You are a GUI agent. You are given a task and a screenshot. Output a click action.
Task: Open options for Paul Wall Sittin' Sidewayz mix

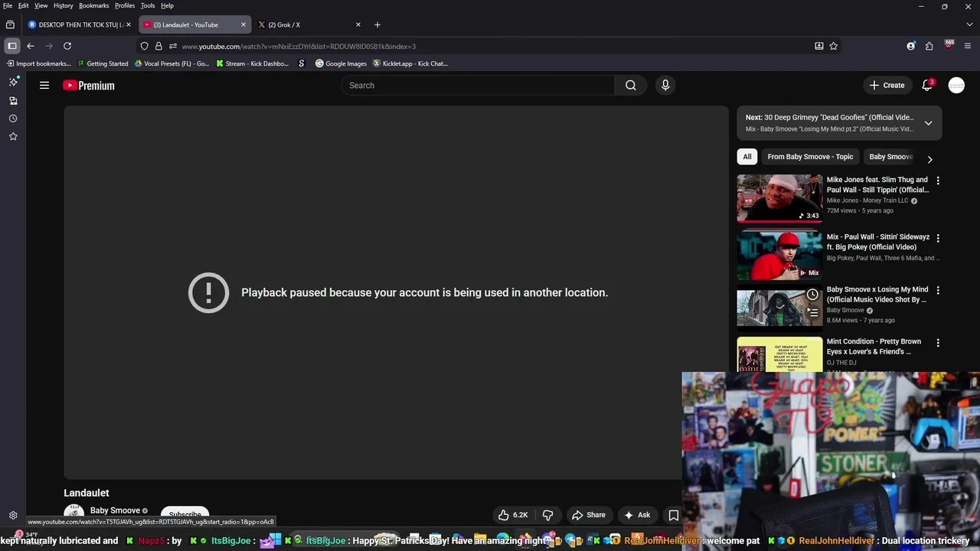938,238
